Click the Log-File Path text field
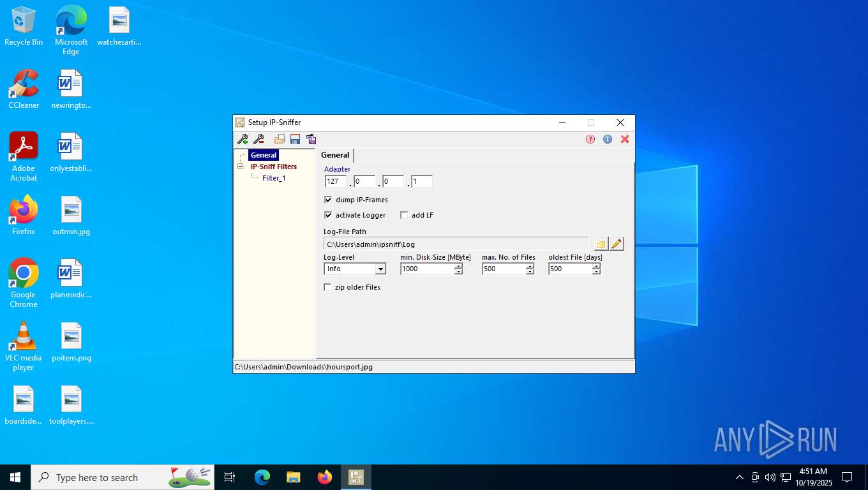Image resolution: width=868 pixels, height=490 pixels. [456, 244]
